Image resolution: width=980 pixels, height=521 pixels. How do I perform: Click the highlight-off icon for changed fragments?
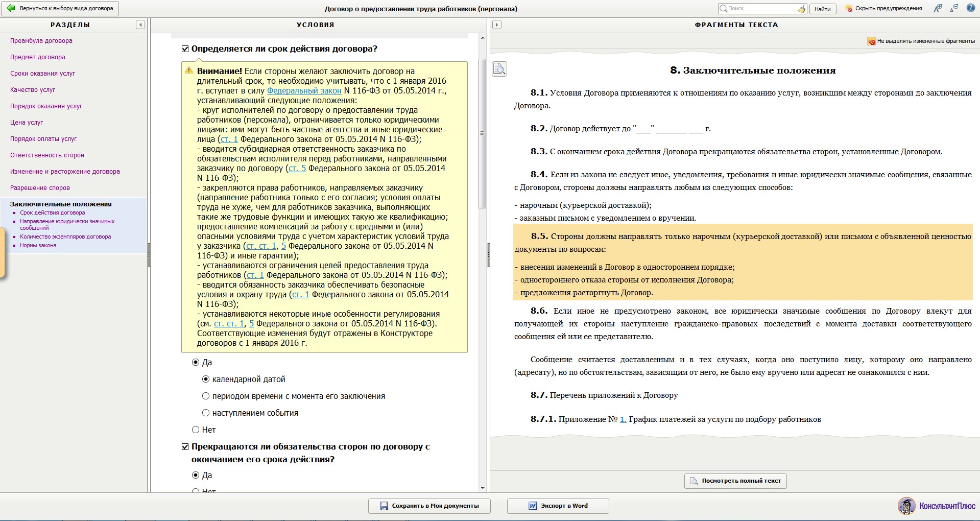tap(871, 41)
